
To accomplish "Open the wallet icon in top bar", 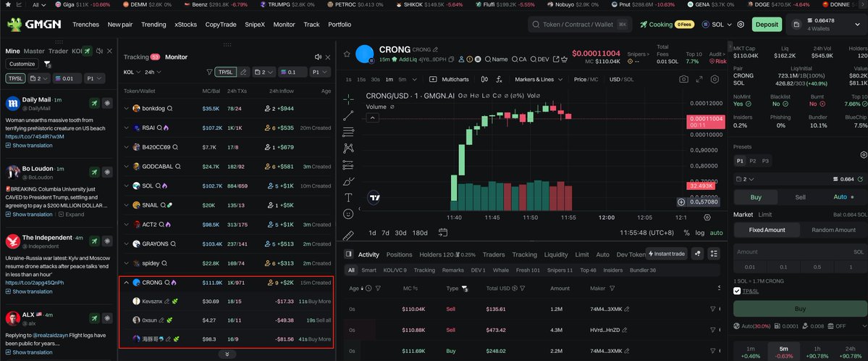I will (x=796, y=25).
